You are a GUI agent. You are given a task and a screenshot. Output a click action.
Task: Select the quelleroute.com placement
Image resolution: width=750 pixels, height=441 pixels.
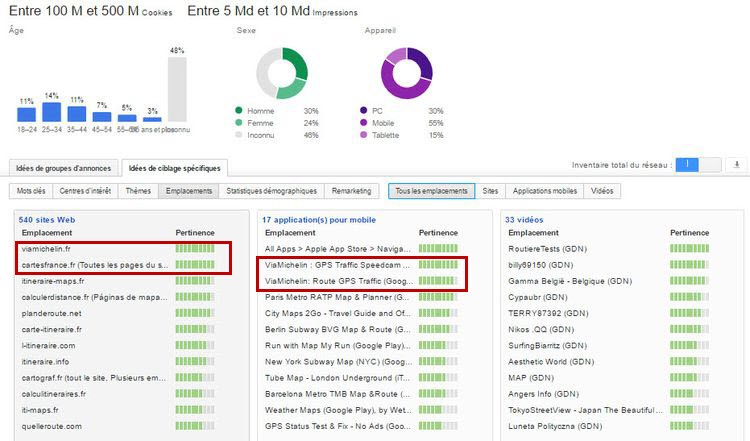click(x=52, y=426)
